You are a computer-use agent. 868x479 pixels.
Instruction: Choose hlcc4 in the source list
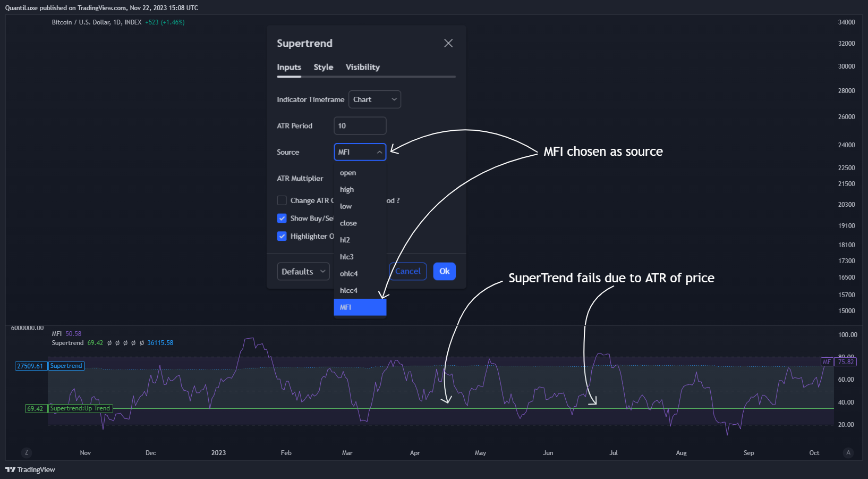click(360, 290)
